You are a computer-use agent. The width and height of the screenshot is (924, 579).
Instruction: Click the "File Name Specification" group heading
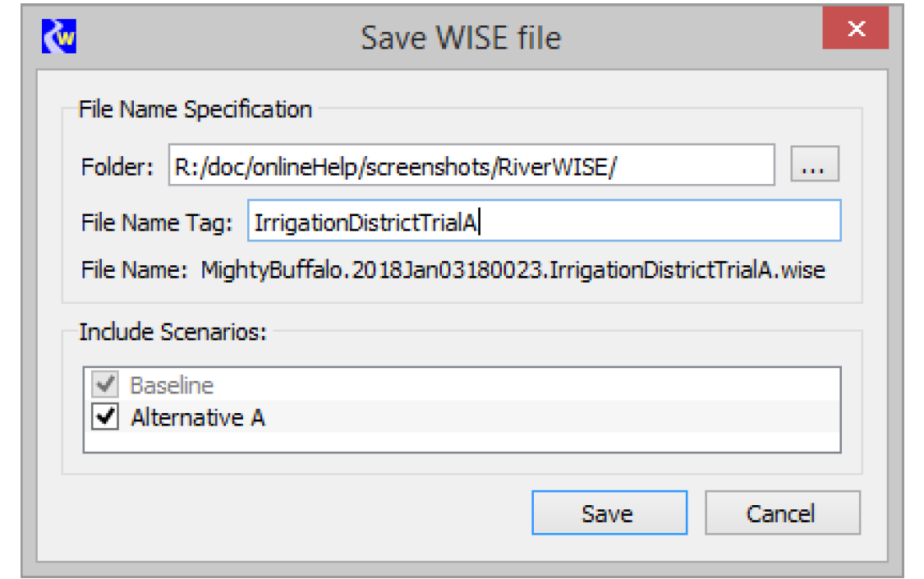tap(195, 109)
